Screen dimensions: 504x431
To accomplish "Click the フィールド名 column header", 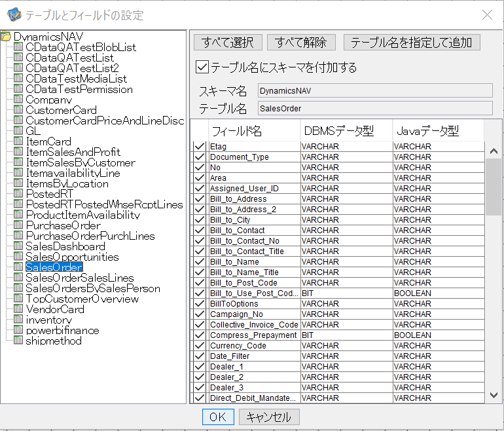I will 254,130.
